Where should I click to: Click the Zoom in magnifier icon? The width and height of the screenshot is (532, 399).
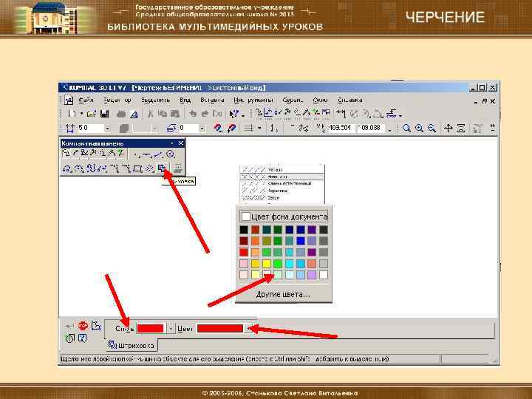420,129
